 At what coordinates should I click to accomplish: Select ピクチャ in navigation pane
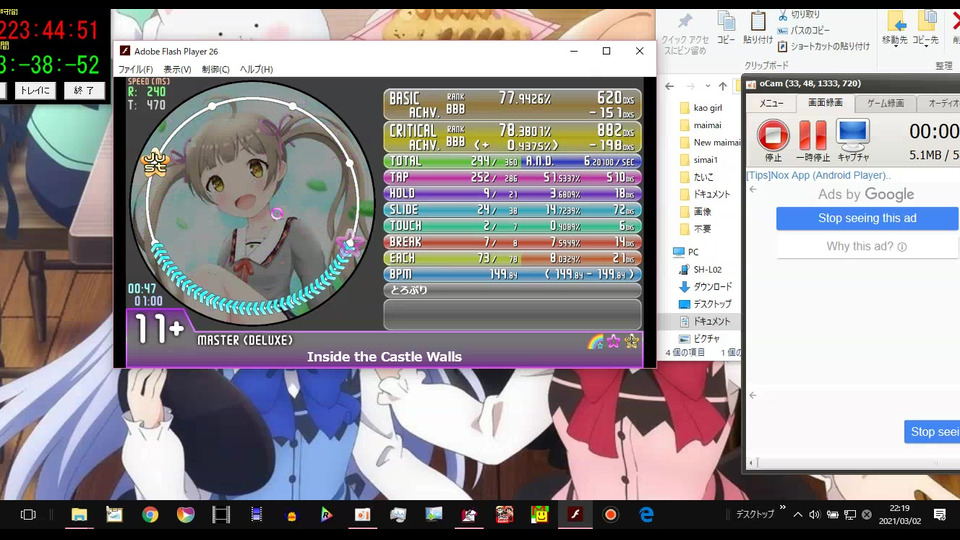(700, 339)
